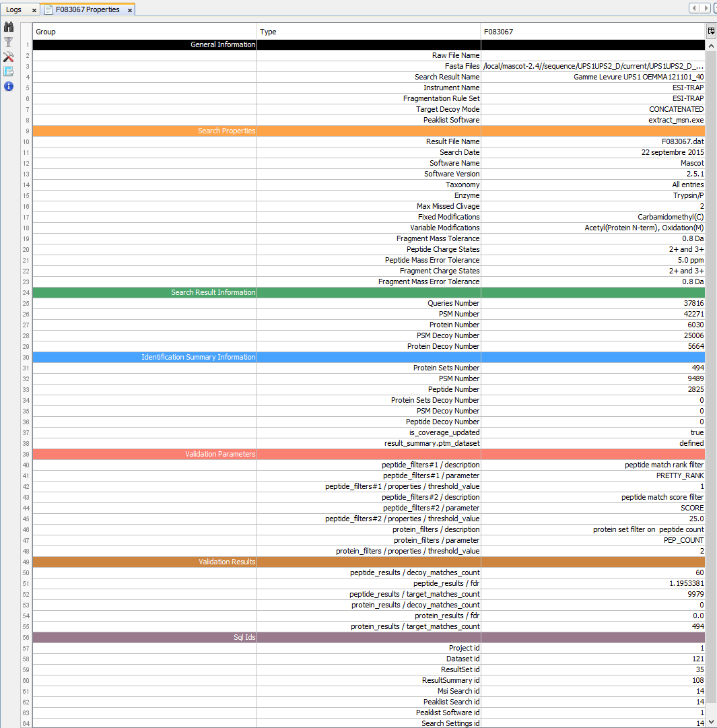Select the Dataset id value 121
The image size is (717, 728).
pyautogui.click(x=593, y=659)
